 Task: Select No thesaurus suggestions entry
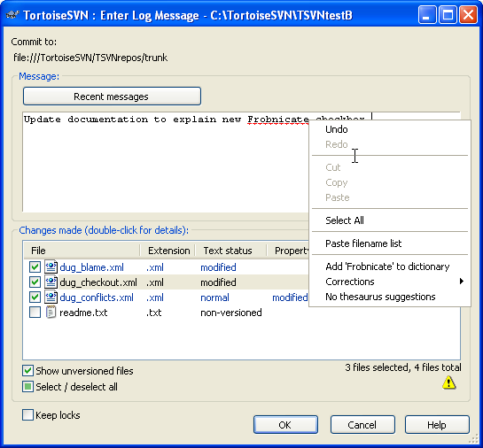click(x=390, y=297)
